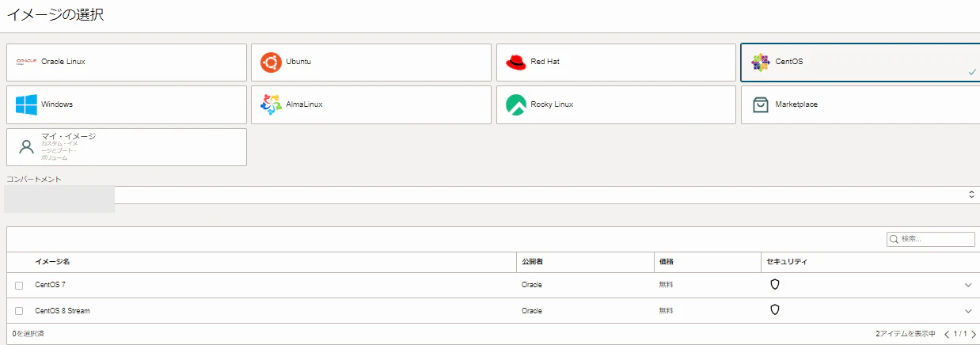Select the CentOS image card

click(x=861, y=63)
